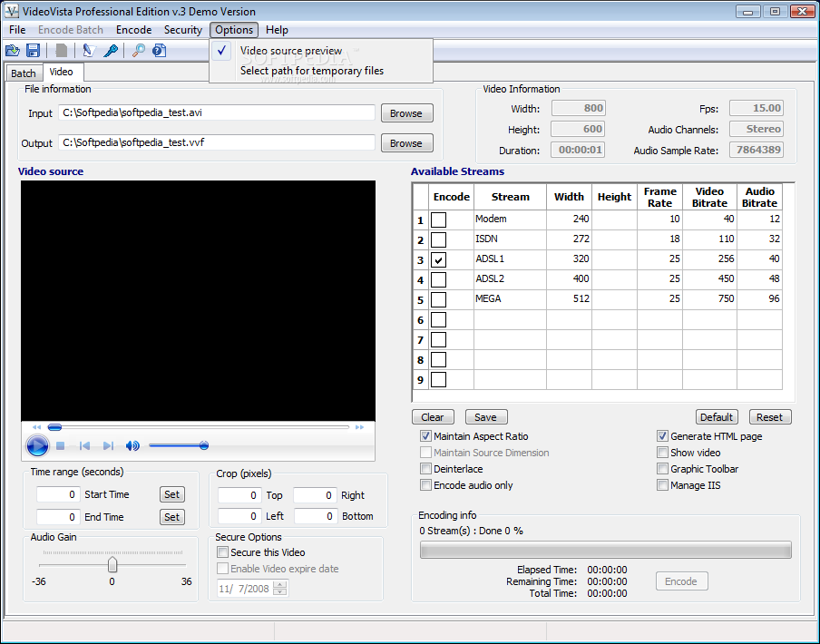Click the blue key security toolbar icon

[x=111, y=51]
